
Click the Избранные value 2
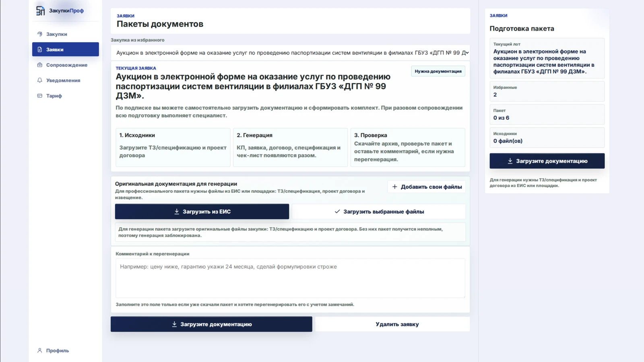coord(495,95)
